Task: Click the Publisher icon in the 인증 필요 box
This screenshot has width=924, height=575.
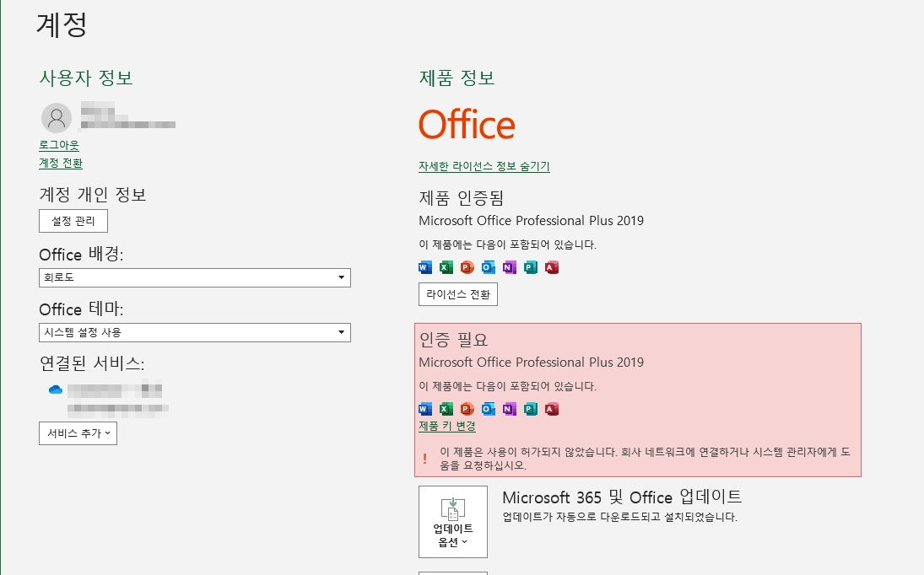Action: point(531,409)
